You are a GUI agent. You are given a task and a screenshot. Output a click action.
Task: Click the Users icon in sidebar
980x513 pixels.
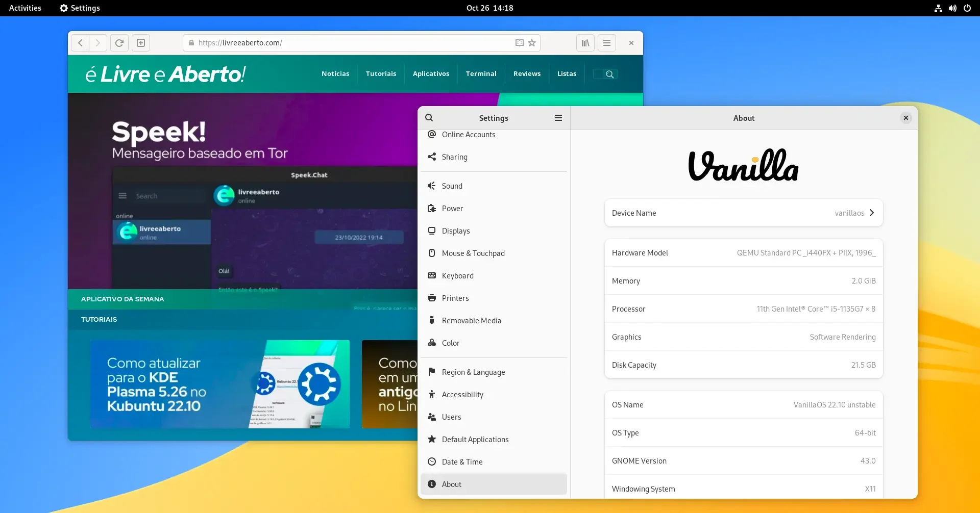click(x=432, y=417)
